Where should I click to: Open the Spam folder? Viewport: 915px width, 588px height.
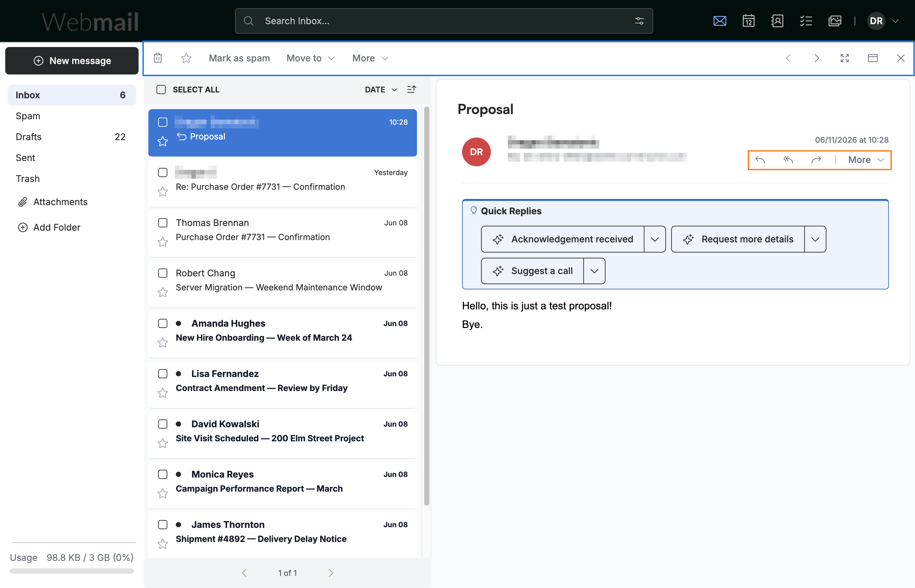[72, 116]
